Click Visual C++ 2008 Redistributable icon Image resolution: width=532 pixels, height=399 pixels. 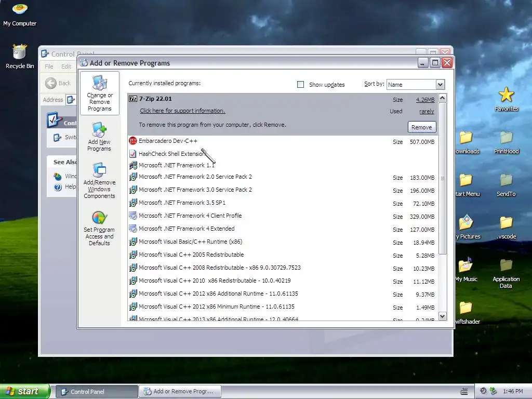tap(133, 268)
